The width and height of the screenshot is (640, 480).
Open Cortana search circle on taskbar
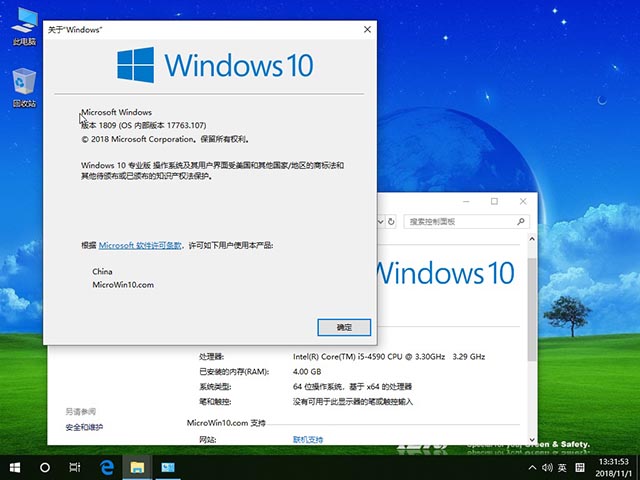pyautogui.click(x=45, y=467)
